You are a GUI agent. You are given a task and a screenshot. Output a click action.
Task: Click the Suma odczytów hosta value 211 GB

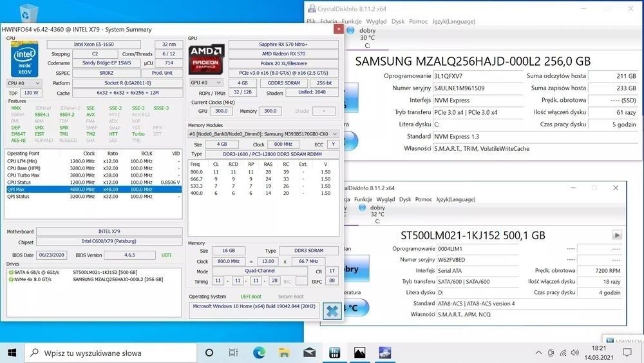pos(613,76)
